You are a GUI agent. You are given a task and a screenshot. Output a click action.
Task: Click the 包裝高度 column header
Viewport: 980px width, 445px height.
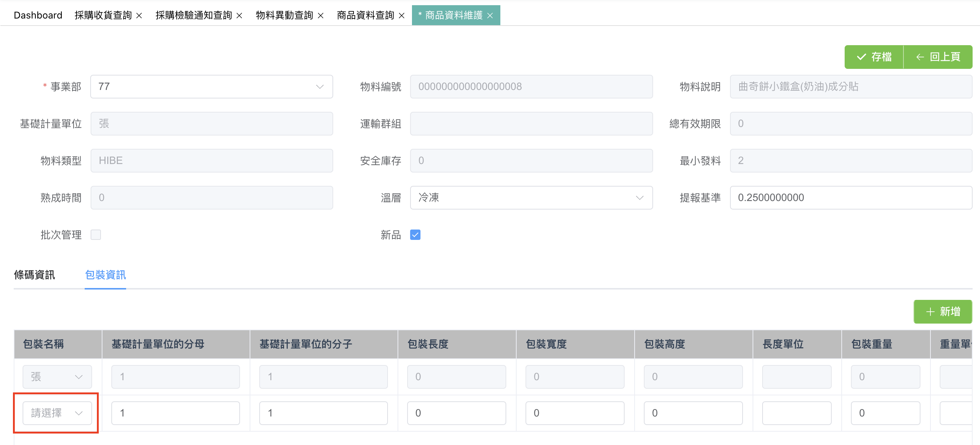coord(693,344)
